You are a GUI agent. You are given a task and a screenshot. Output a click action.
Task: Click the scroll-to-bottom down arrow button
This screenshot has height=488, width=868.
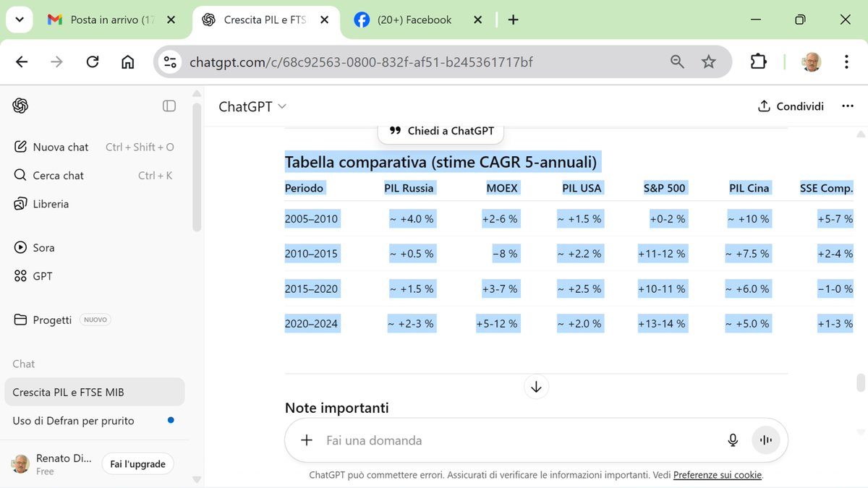click(x=536, y=387)
